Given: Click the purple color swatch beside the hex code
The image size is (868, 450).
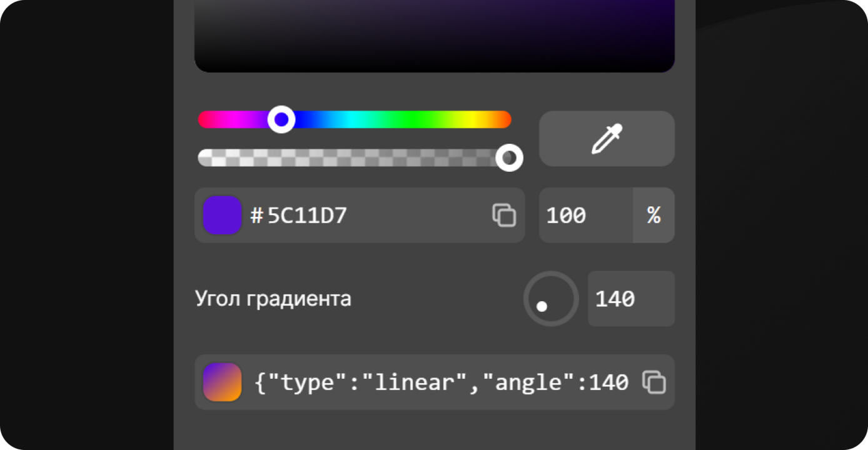Looking at the screenshot, I should (222, 215).
